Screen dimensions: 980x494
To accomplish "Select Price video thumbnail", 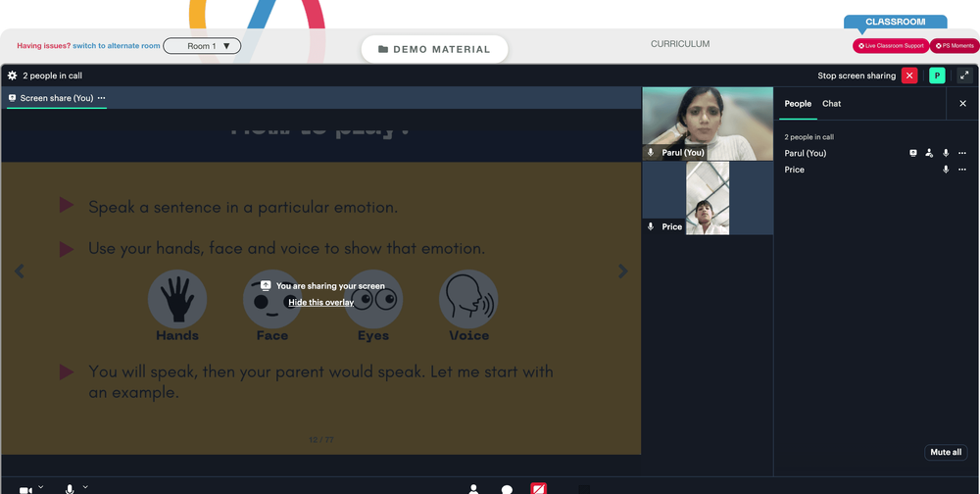I will coord(708,198).
